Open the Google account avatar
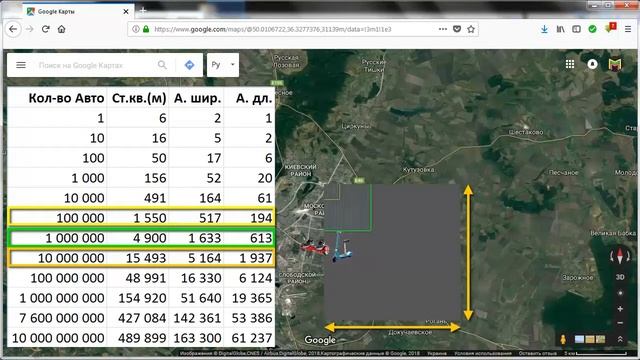This screenshot has width=640, height=360. 615,64
